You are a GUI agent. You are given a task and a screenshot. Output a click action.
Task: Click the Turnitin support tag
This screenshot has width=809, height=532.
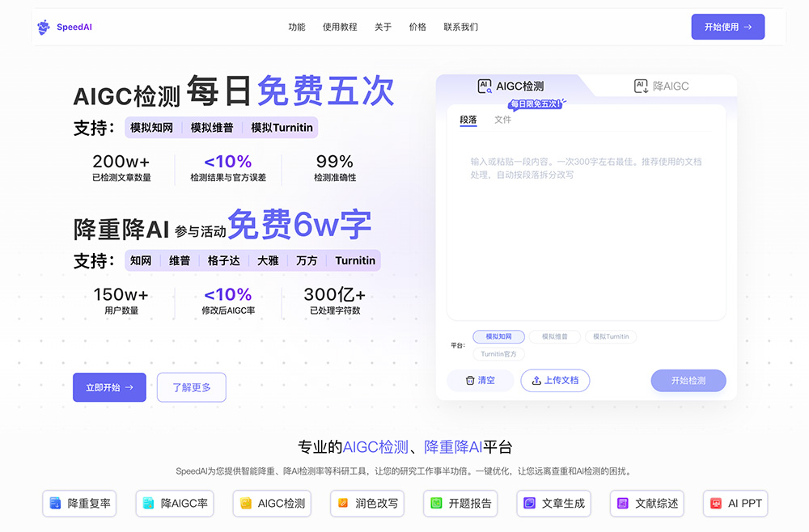[x=355, y=260]
